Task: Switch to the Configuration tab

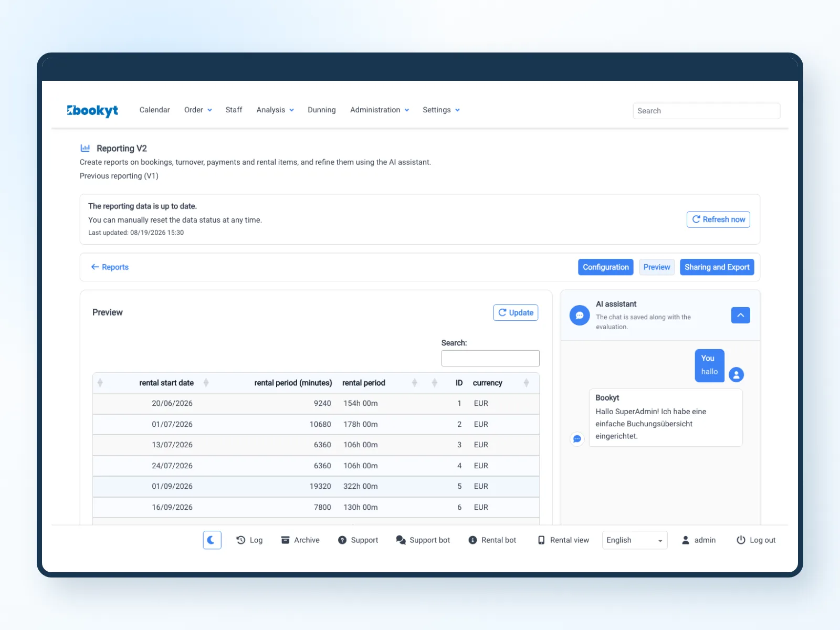Action: 606,267
